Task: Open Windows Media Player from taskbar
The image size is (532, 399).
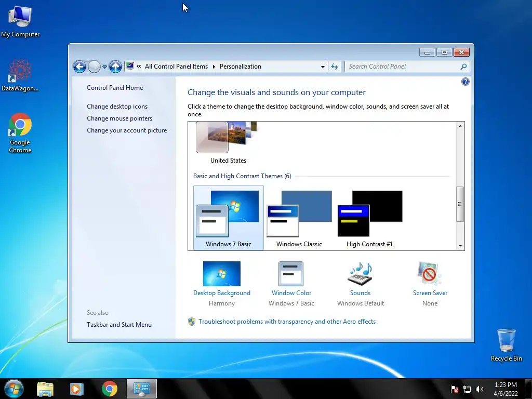Action: coord(77,389)
